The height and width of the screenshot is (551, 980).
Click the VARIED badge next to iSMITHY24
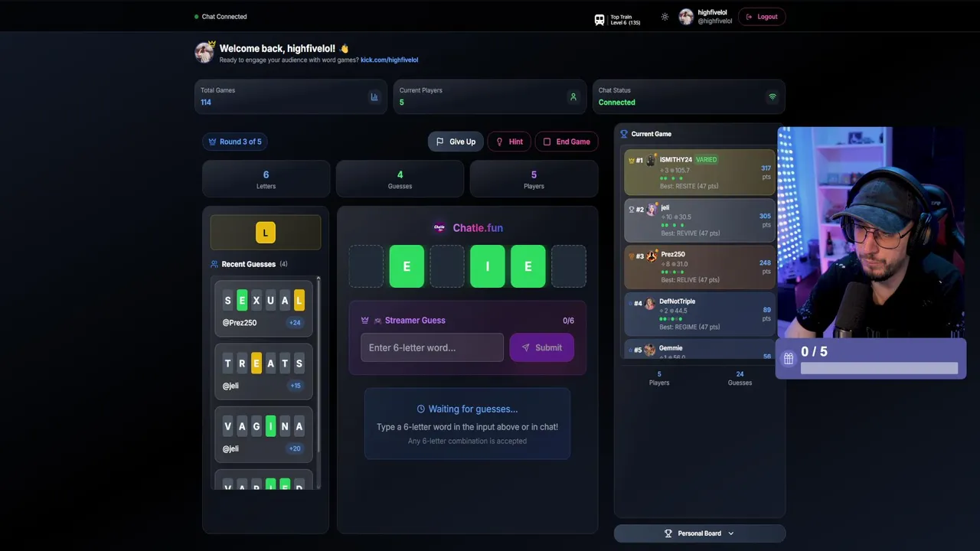click(706, 160)
